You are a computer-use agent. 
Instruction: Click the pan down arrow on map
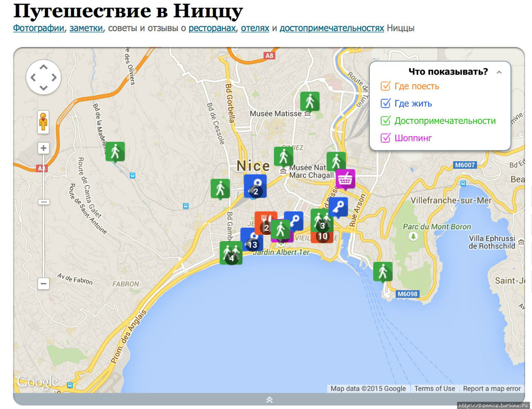[44, 88]
